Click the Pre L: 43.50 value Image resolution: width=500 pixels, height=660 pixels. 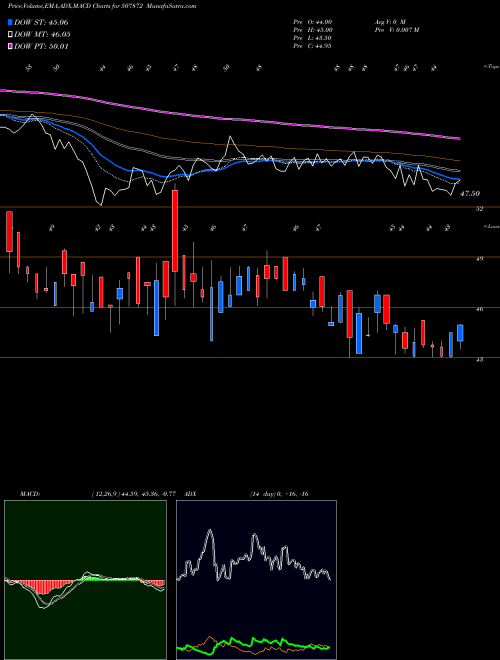[x=313, y=38]
